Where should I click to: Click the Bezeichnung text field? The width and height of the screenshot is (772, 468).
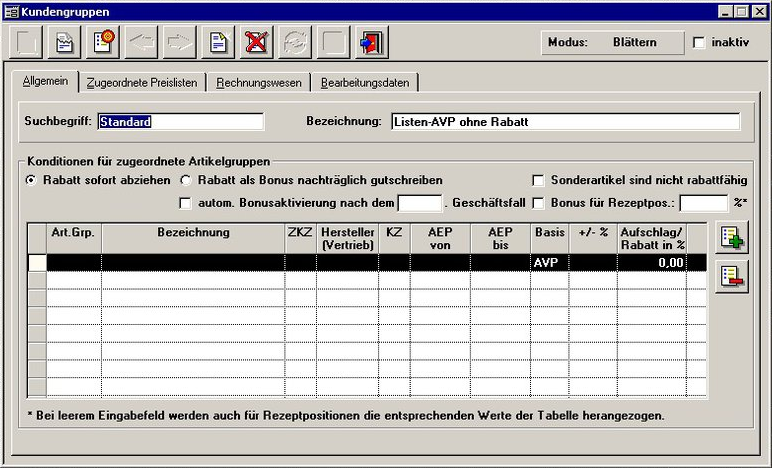[x=564, y=122]
